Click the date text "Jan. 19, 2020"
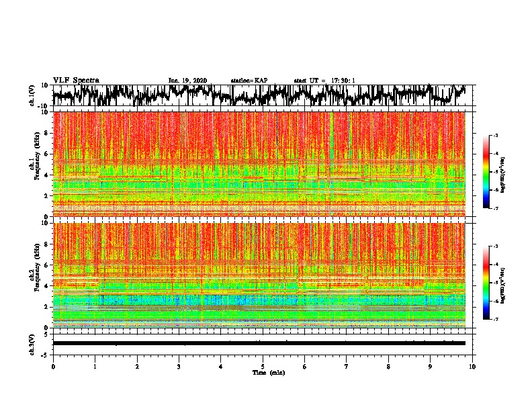The image size is (532, 411). tap(187, 81)
